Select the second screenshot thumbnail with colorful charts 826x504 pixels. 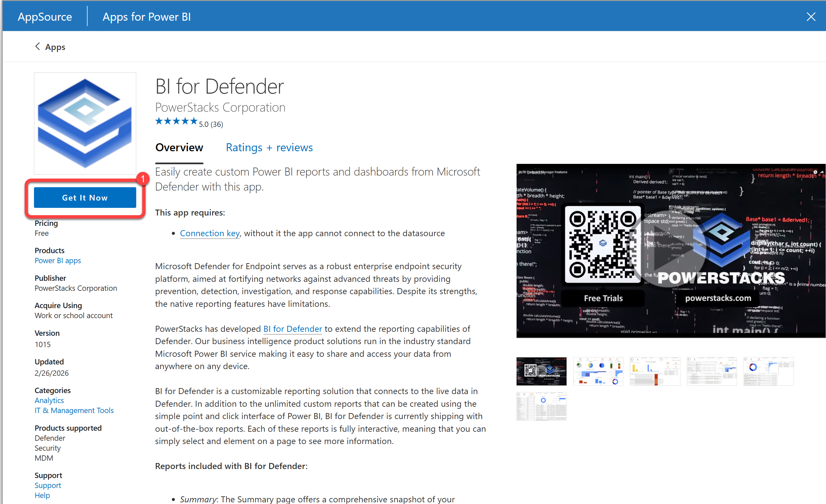(598, 371)
